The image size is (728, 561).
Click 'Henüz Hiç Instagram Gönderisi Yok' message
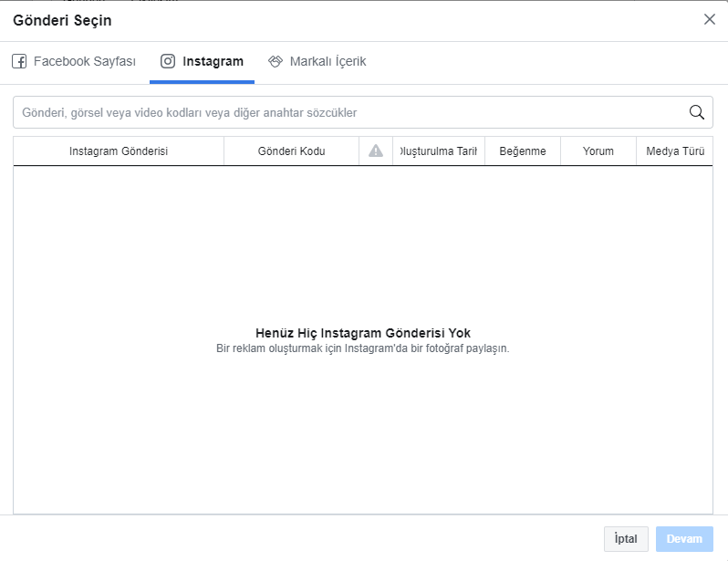363,333
